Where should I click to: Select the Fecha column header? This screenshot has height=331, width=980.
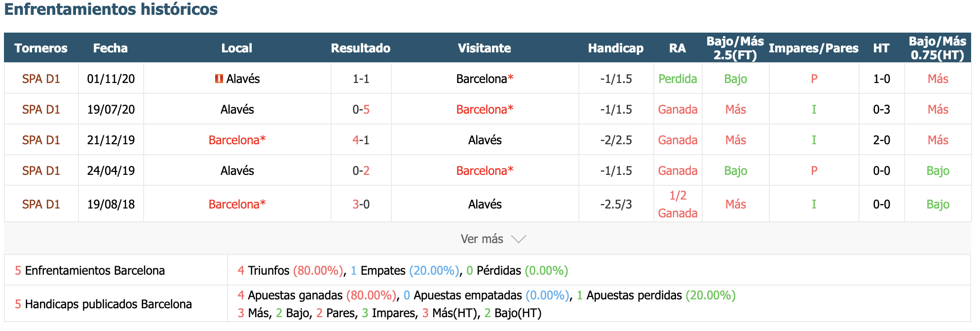(x=111, y=48)
